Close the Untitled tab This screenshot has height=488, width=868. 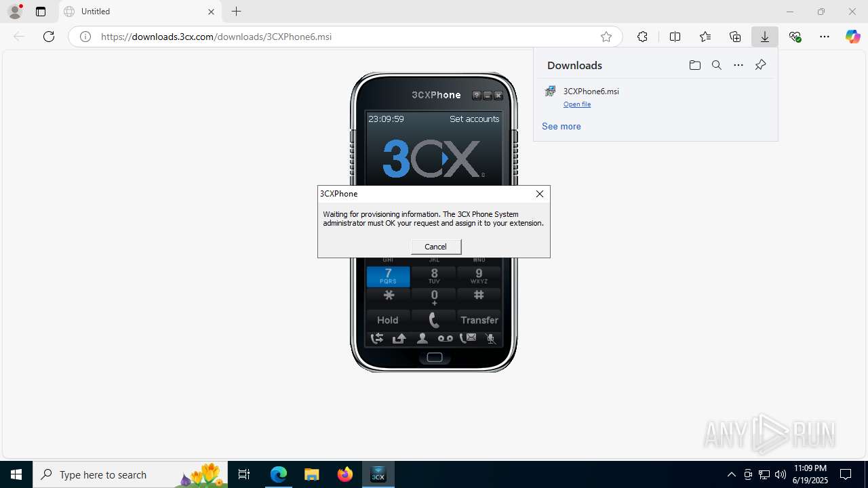(211, 12)
